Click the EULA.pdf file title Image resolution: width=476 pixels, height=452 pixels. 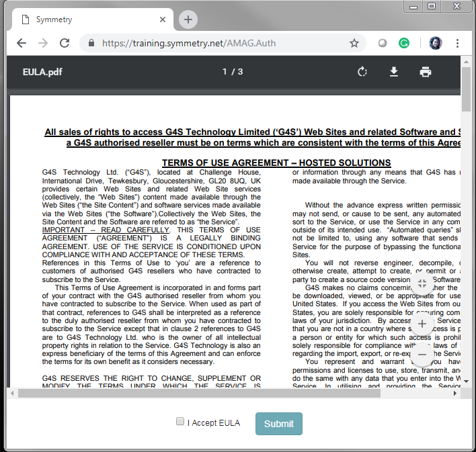[42, 72]
